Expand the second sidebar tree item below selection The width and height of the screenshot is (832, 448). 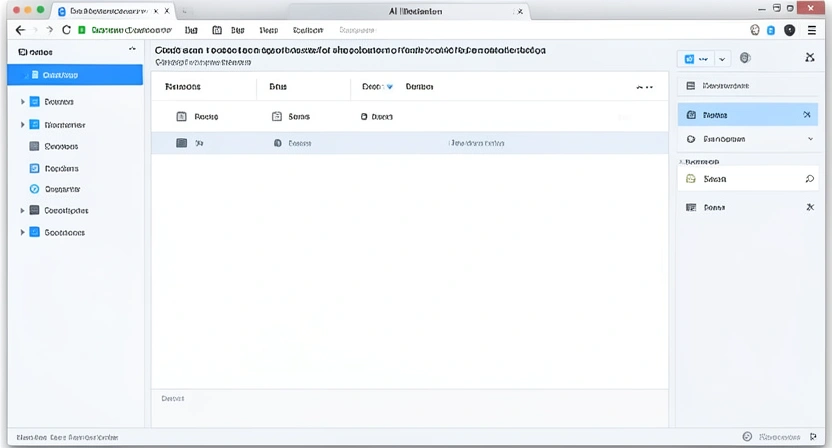pos(22,125)
